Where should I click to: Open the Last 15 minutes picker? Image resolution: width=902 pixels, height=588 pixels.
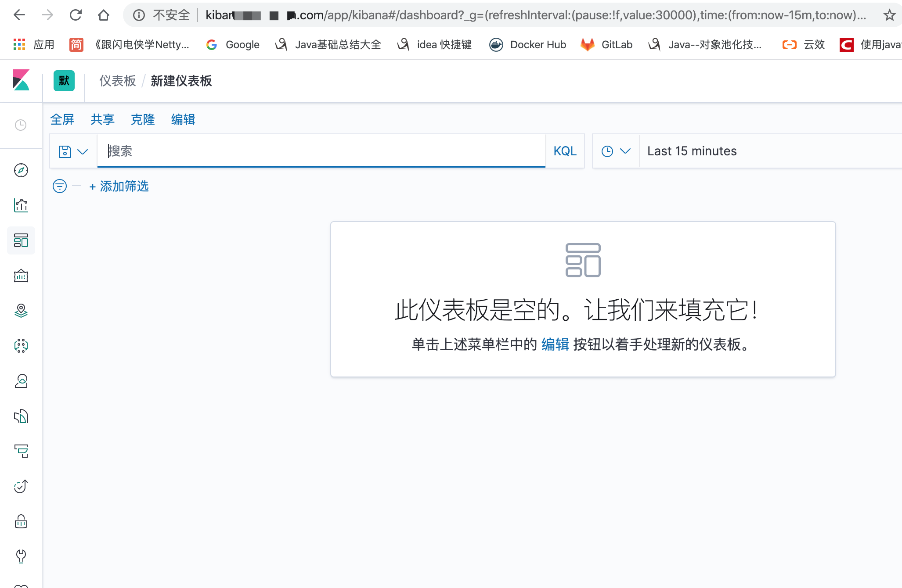click(x=692, y=151)
